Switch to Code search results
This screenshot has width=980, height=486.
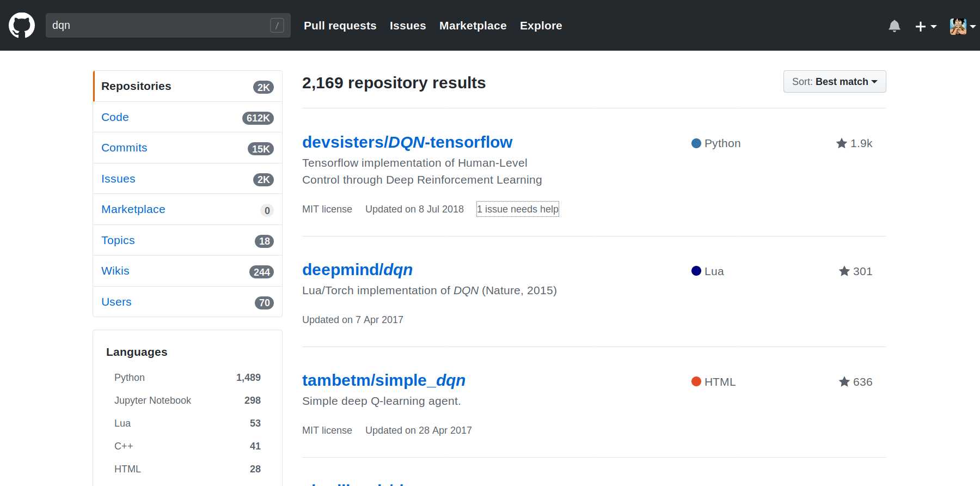click(x=188, y=117)
